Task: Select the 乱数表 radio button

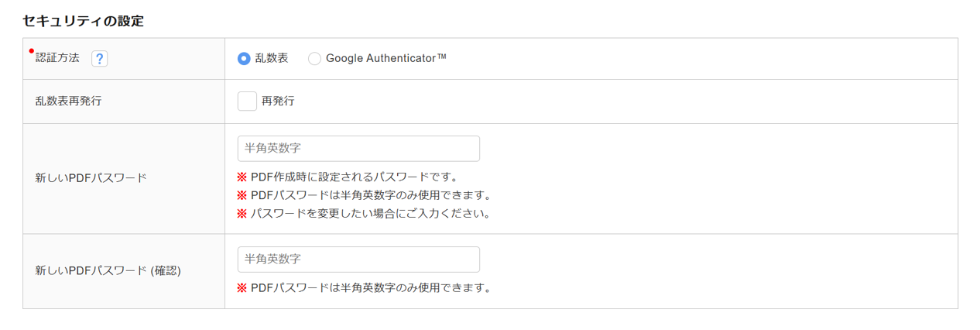Action: coord(244,59)
